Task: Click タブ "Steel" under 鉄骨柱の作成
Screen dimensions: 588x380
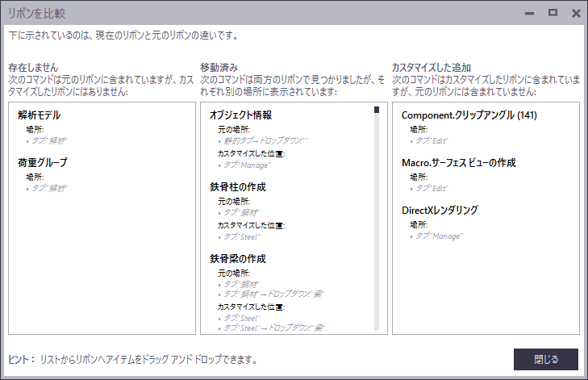Action: (x=242, y=236)
